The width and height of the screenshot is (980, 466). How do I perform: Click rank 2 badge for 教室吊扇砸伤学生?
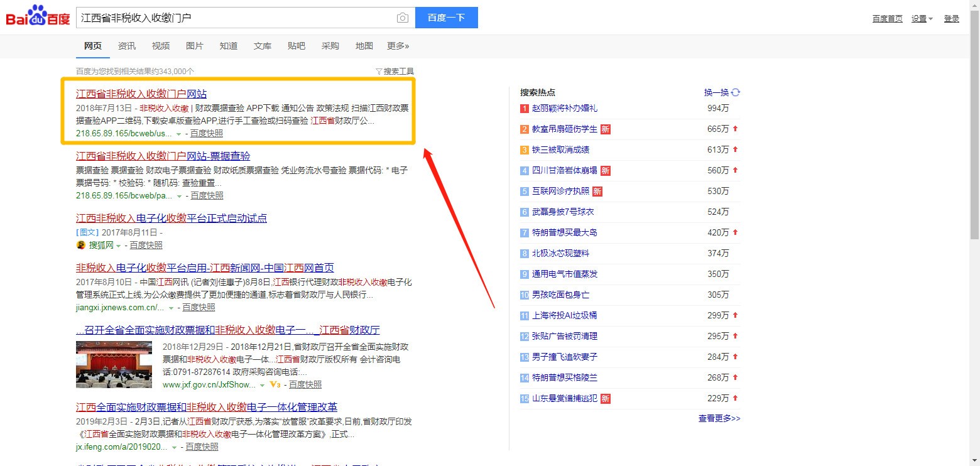(x=525, y=129)
